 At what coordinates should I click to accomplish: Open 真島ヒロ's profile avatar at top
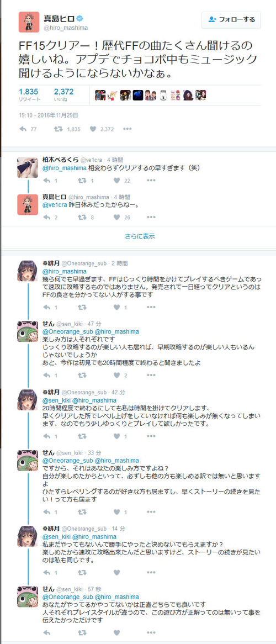(29, 22)
